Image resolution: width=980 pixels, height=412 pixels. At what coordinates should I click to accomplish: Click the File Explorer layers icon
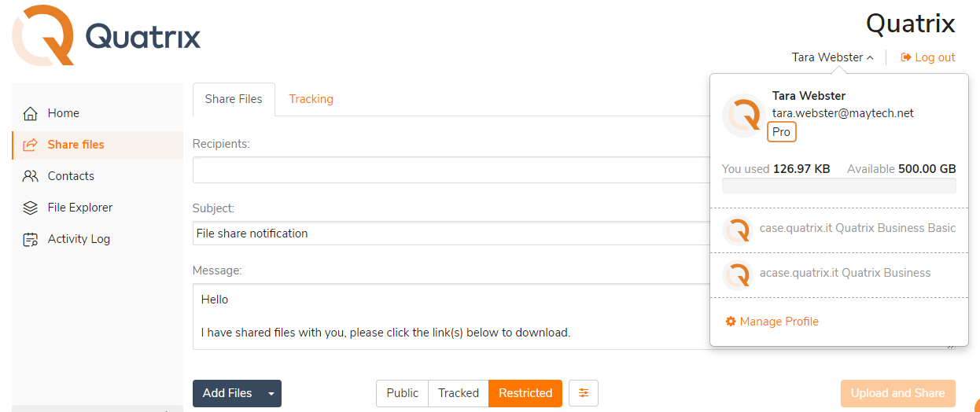click(31, 208)
